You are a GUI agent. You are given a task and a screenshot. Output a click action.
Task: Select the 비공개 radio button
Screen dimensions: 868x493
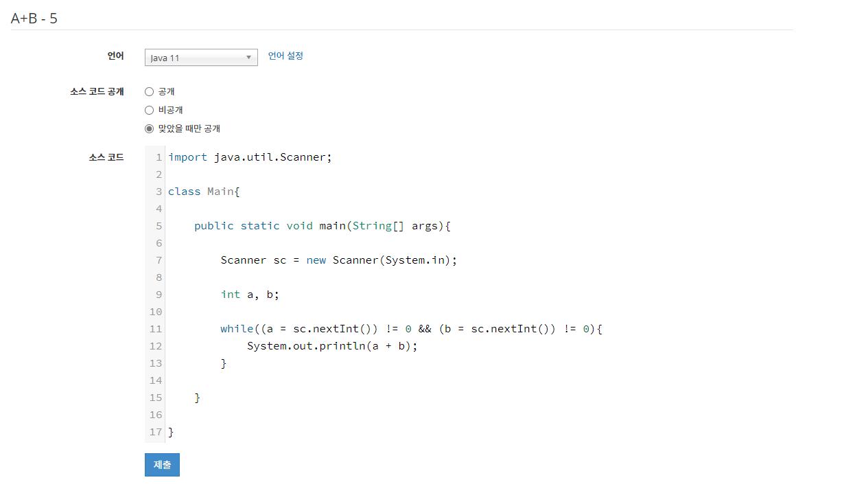tap(150, 110)
